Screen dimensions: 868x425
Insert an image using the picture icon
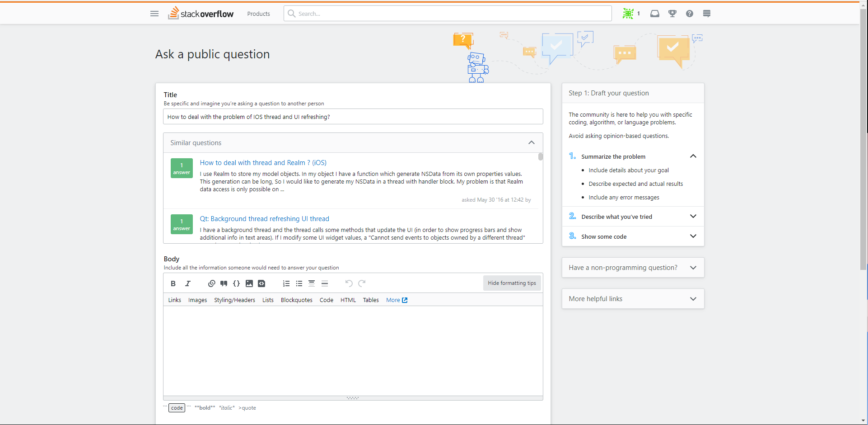point(249,283)
